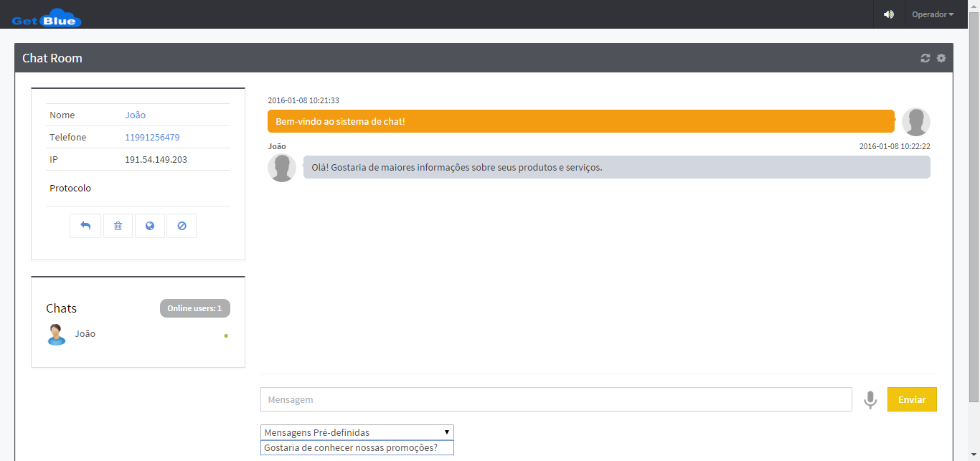
Task: Click the Online users badge
Action: [194, 308]
